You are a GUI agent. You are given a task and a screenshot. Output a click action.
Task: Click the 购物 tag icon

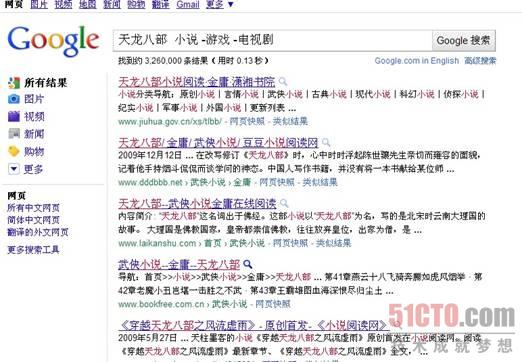[x=14, y=151]
